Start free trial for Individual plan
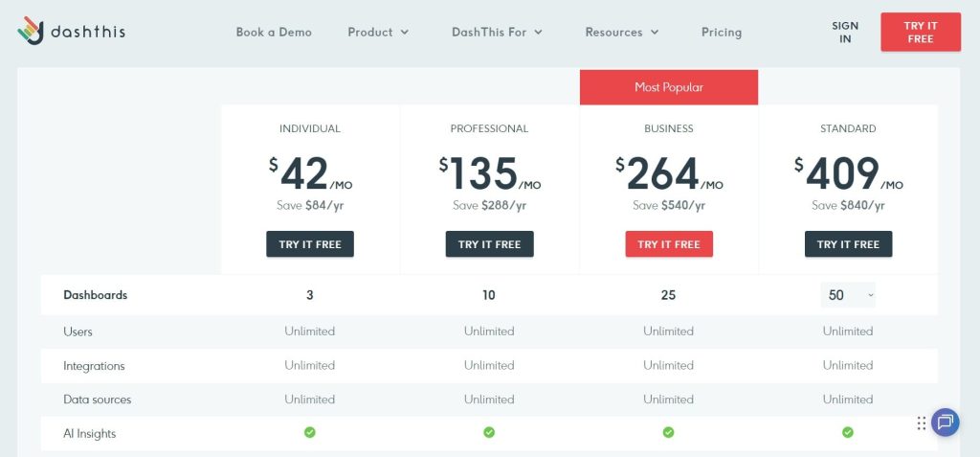Screen dimensions: 980x457 pyautogui.click(x=310, y=244)
